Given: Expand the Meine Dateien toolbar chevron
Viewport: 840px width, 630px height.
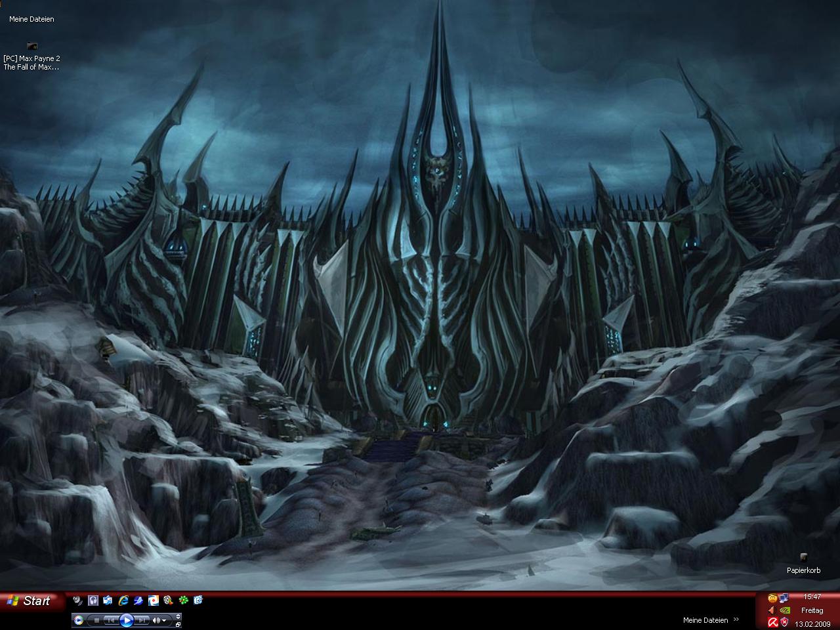Looking at the screenshot, I should (736, 619).
